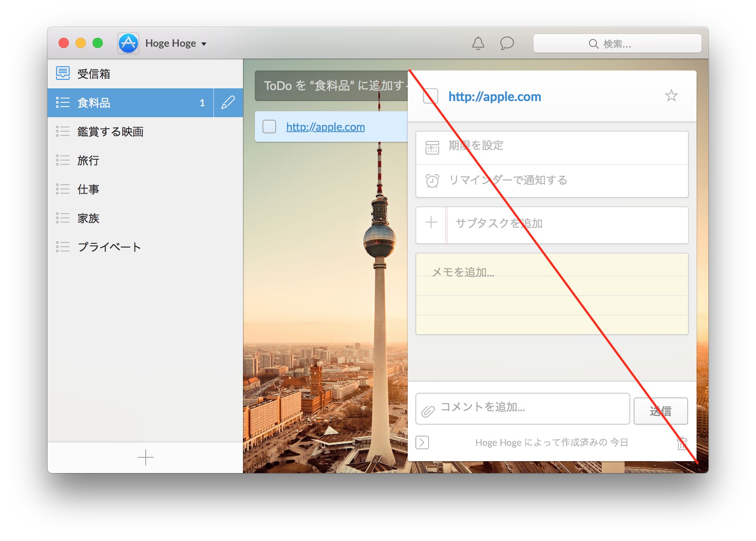Open the 仕事 list

pyautogui.click(x=145, y=189)
